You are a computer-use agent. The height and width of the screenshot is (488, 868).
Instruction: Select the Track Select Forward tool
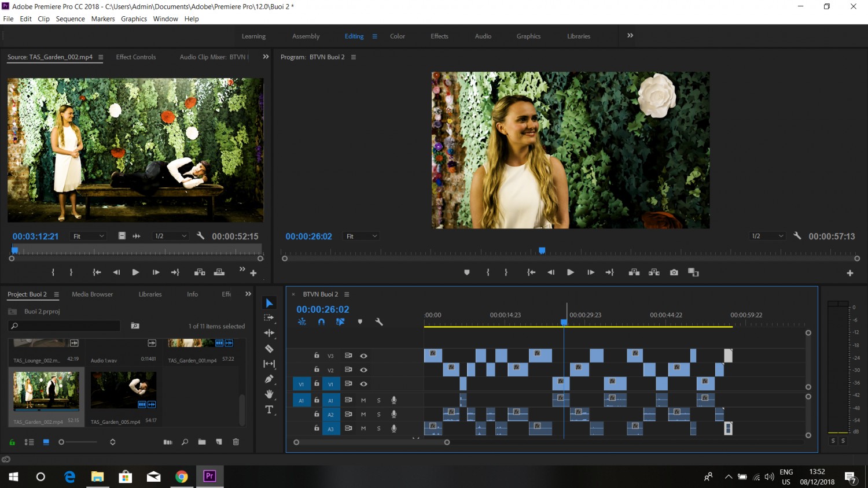click(269, 317)
